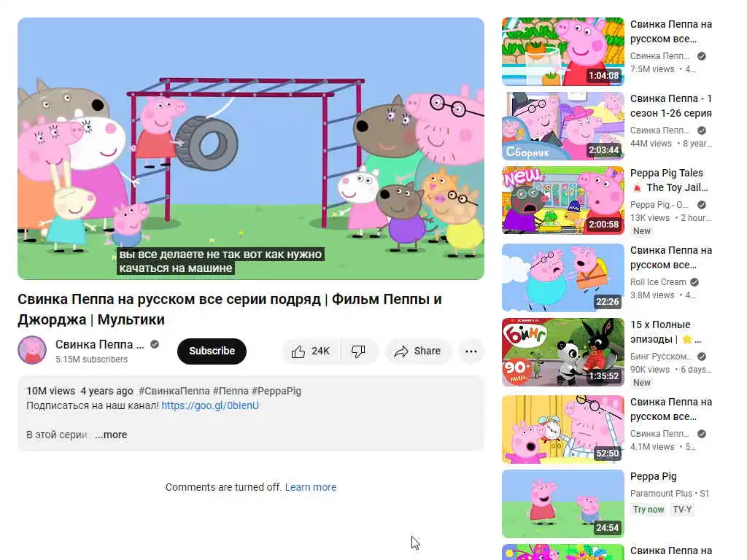Click Try now on Paramount Plus Peppa Pig
This screenshot has height=560, width=747.
click(649, 510)
